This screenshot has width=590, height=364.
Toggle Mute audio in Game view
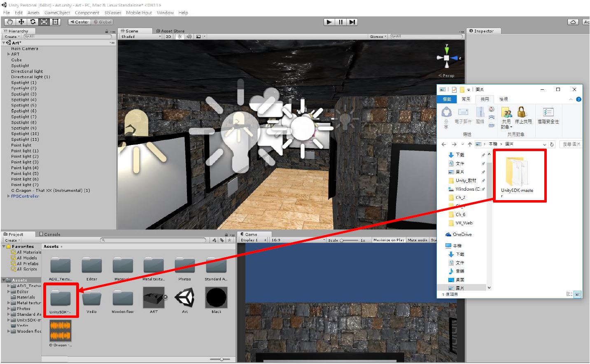pyautogui.click(x=417, y=240)
